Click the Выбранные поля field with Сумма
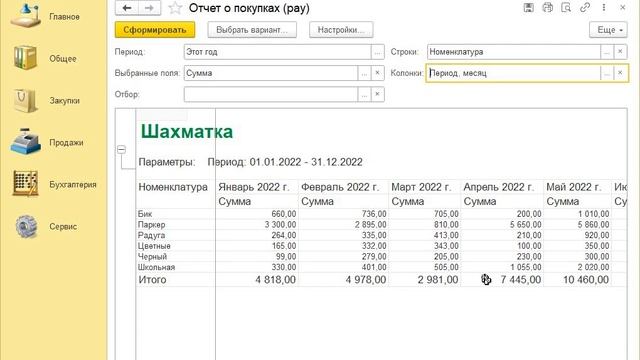Screen dimensions: 640x360 click(x=271, y=73)
